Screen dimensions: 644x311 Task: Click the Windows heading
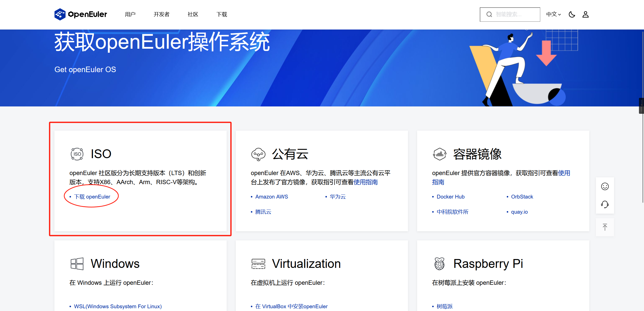point(115,264)
